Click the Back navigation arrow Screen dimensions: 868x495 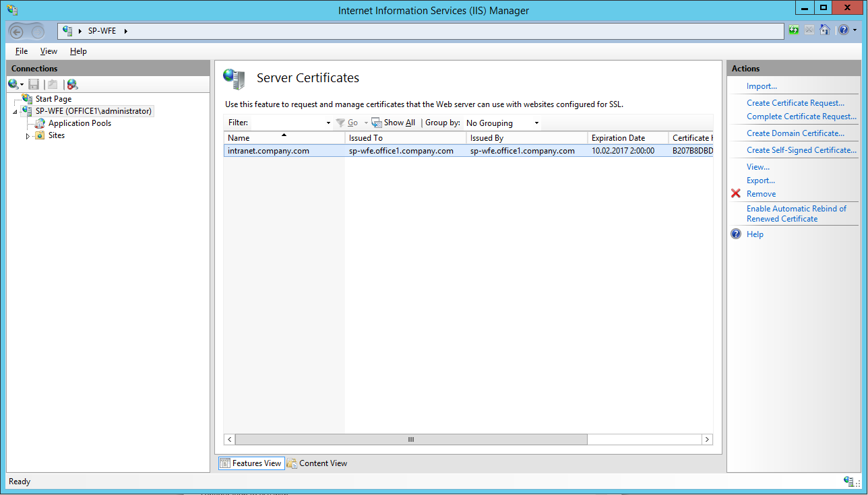pyautogui.click(x=18, y=31)
